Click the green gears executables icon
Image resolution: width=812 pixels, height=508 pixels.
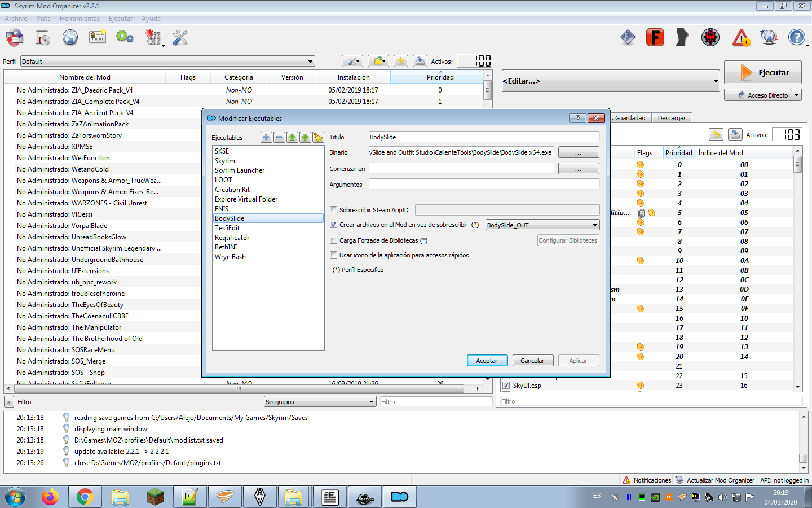pyautogui.click(x=125, y=38)
